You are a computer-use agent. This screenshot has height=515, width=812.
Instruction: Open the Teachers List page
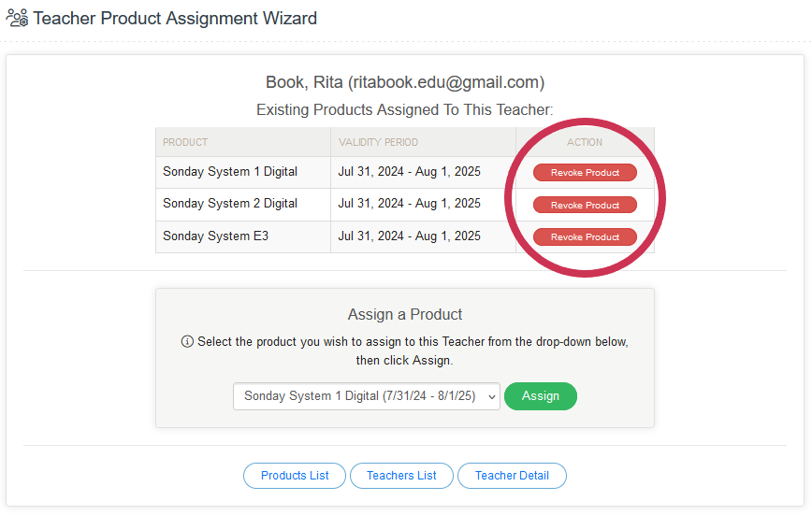click(x=401, y=476)
